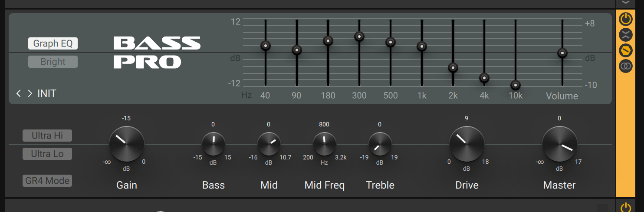
Task: Click the Drive value 9
Action: coord(467,118)
